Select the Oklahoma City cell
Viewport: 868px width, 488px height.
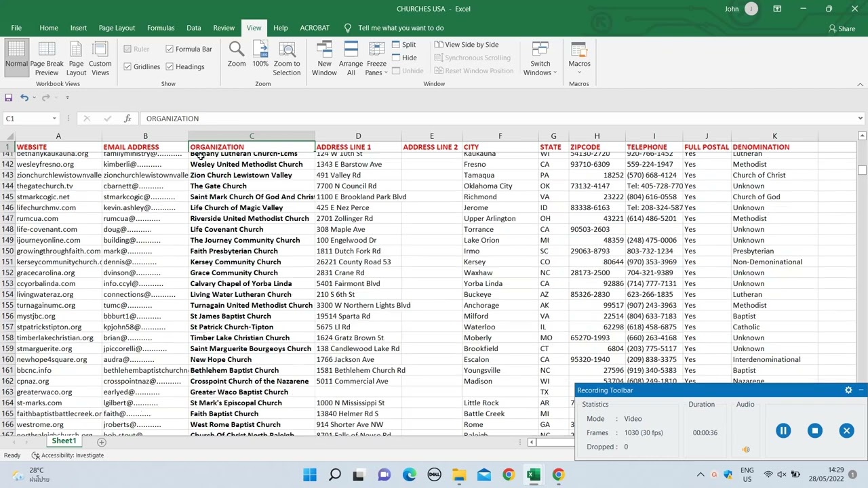coord(500,186)
